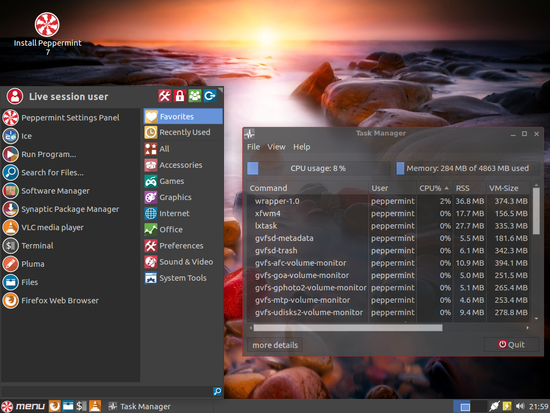Open the Preferences category
Image resolution: width=550 pixels, height=413 pixels.
183,246
